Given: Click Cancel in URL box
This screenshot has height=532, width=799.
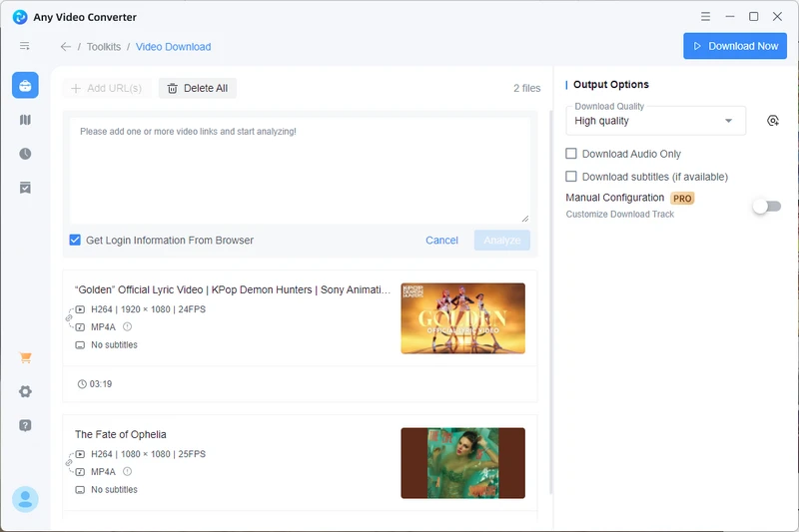Looking at the screenshot, I should [441, 241].
